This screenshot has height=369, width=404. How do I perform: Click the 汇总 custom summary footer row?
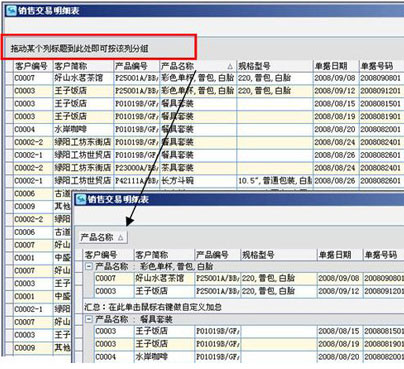click(x=243, y=307)
